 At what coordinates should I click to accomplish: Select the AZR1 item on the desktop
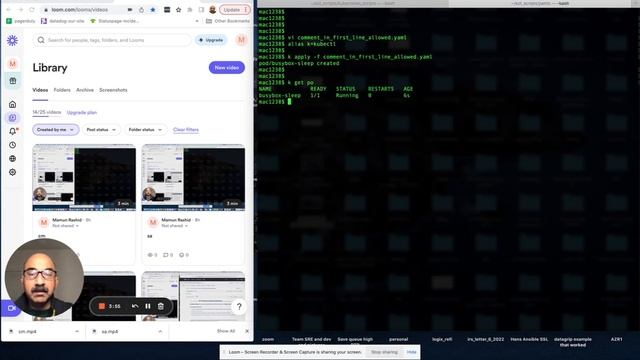tap(617, 339)
